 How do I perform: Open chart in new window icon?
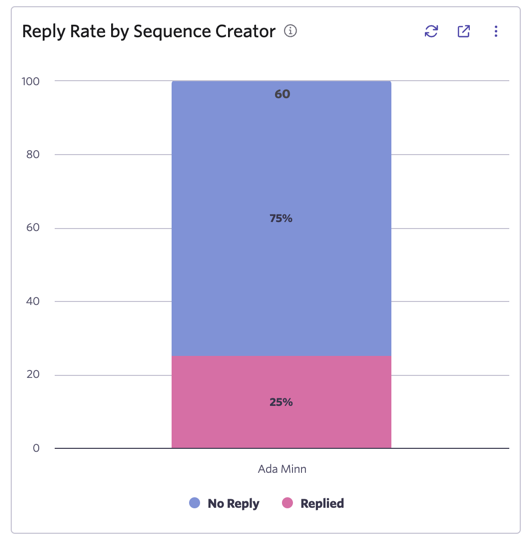click(x=463, y=31)
